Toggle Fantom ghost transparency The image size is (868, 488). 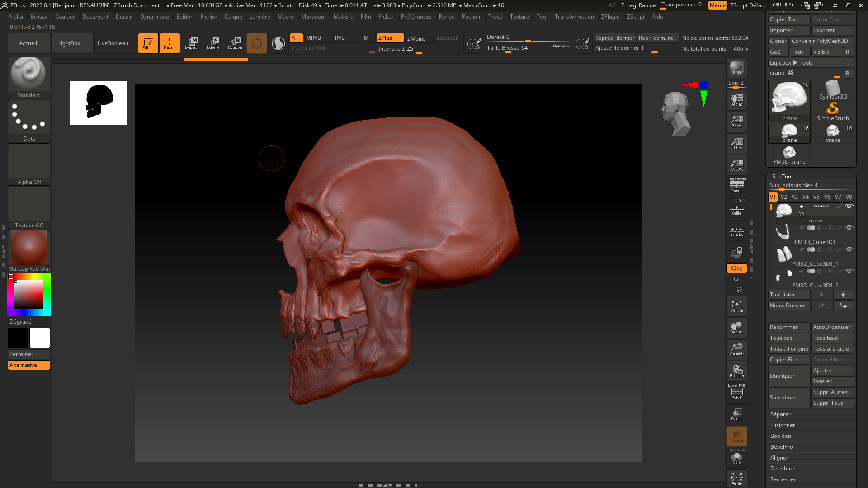click(737, 436)
